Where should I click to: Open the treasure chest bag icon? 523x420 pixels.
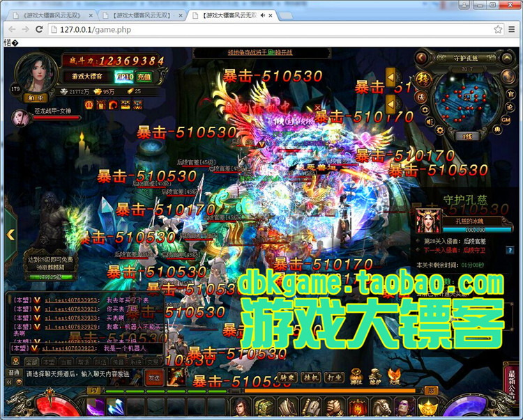[264, 407]
